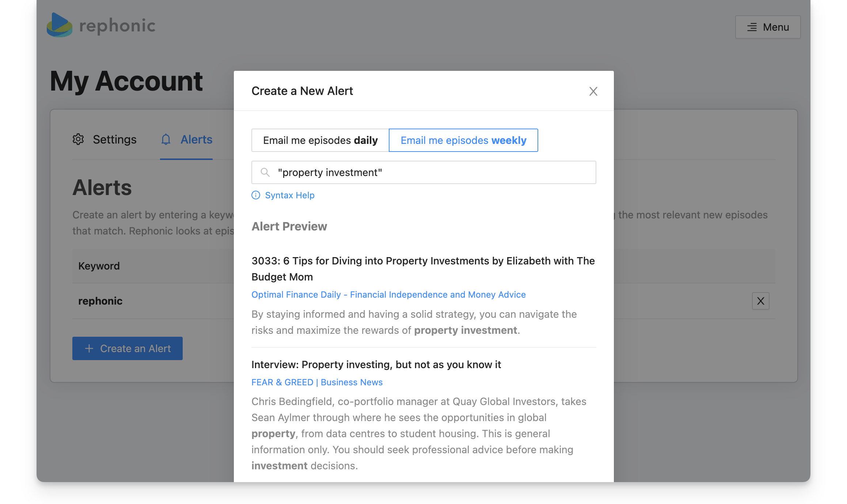This screenshot has width=847, height=504.
Task: Click the Settings gear icon
Action: (78, 139)
